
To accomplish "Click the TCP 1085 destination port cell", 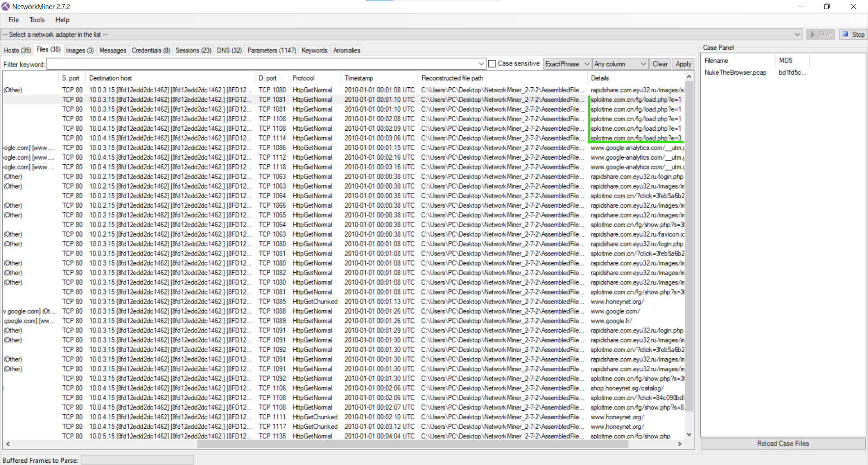I will coord(272,302).
